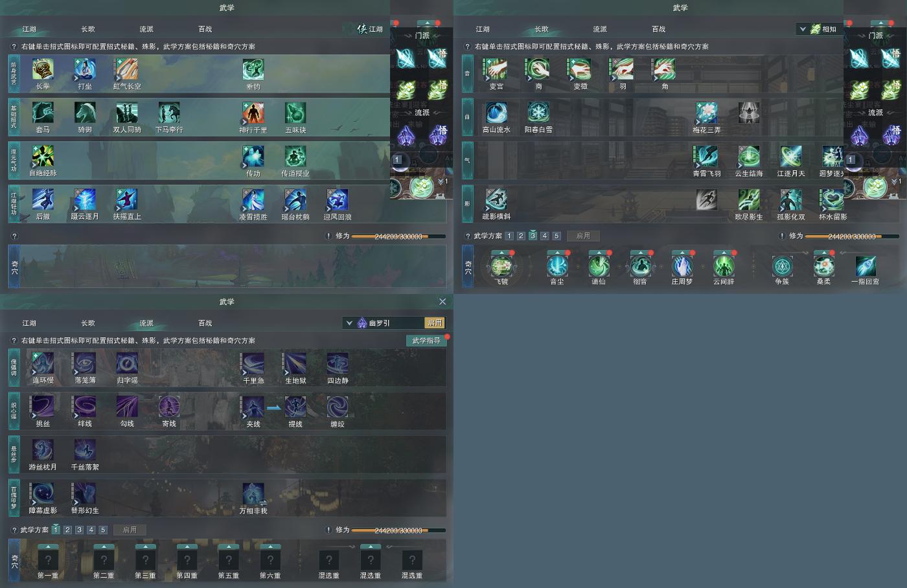The width and height of the screenshot is (907, 588).
Task: Click the orange 启用 button beside 幽罗引
Action: click(x=435, y=323)
